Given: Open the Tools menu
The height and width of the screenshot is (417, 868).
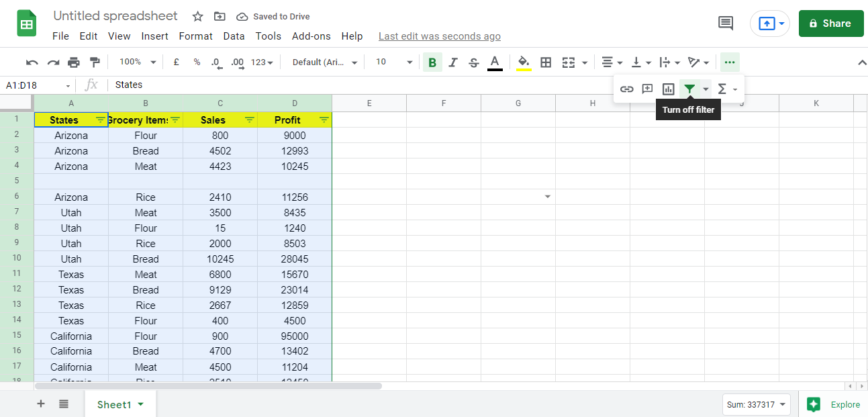Looking at the screenshot, I should pyautogui.click(x=269, y=36).
